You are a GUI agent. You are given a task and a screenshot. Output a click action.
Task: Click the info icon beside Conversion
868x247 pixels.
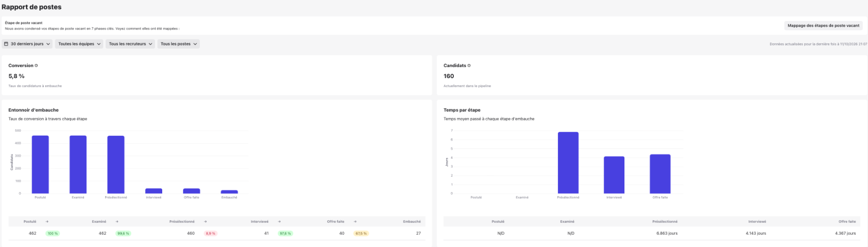[37, 65]
